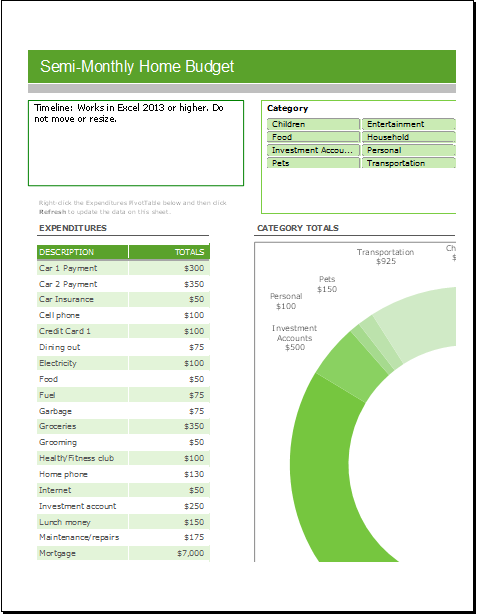Click the DESCRIPTION column header

[82, 252]
